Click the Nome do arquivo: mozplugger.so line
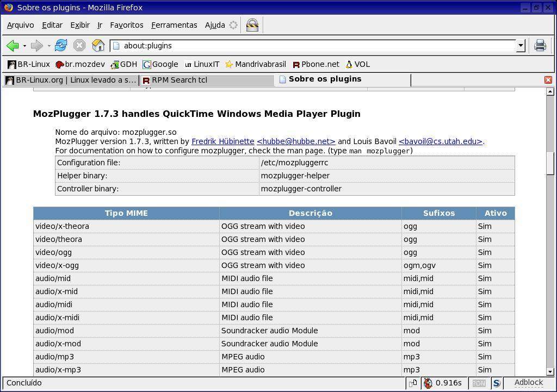557x392 pixels. pos(116,133)
